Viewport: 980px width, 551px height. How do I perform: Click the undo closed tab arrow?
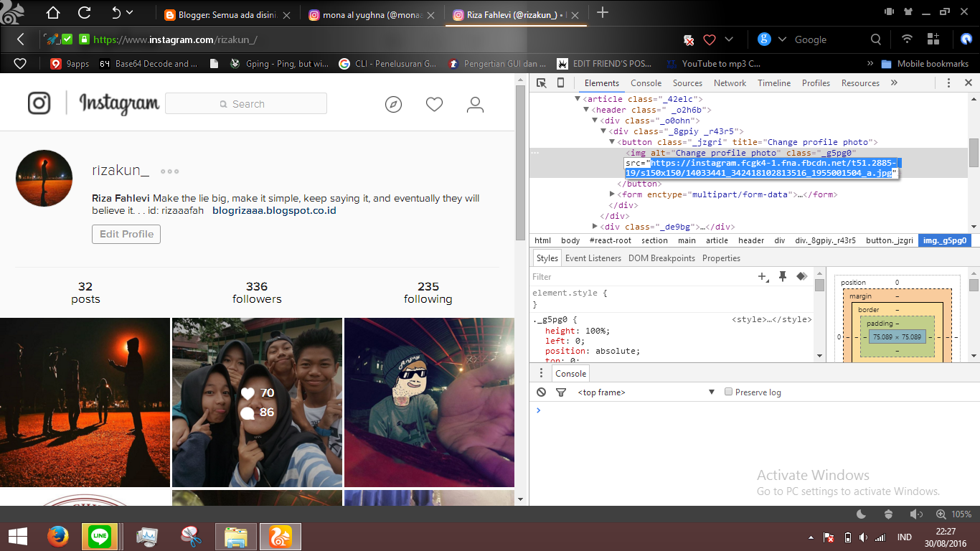point(116,12)
